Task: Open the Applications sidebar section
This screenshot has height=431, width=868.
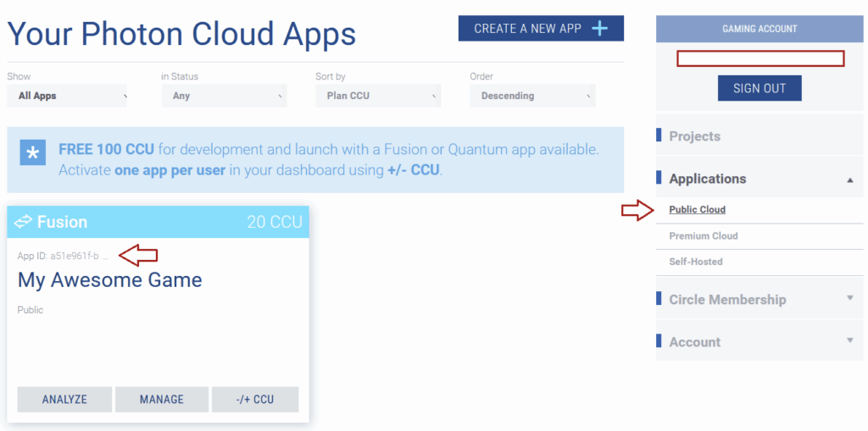Action: 759,179
